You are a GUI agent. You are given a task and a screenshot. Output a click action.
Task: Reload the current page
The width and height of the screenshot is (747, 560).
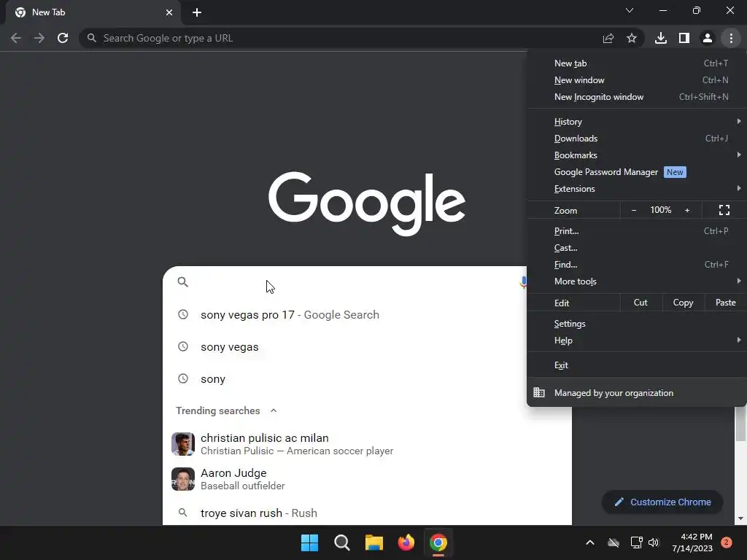click(x=63, y=38)
